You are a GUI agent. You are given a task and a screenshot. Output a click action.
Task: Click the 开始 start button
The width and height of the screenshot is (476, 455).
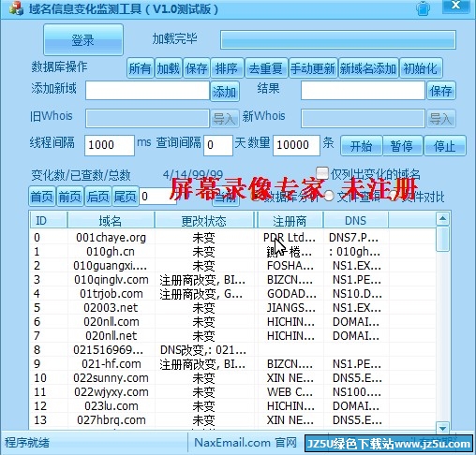coord(361,145)
